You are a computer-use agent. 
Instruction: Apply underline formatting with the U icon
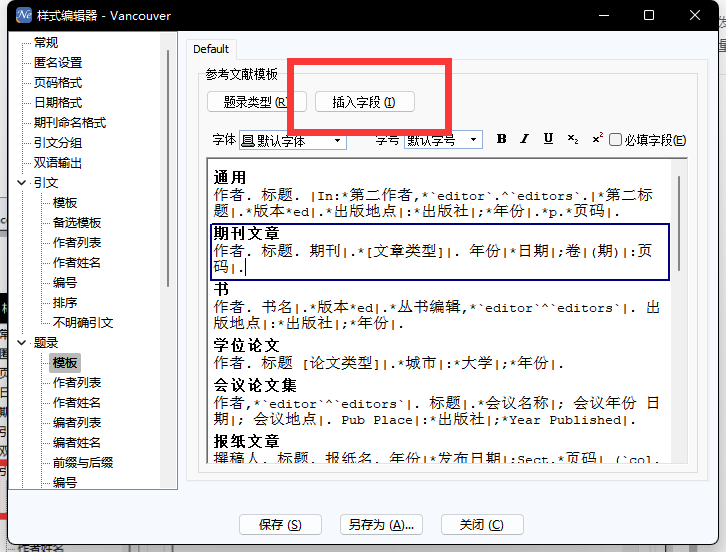pyautogui.click(x=548, y=139)
